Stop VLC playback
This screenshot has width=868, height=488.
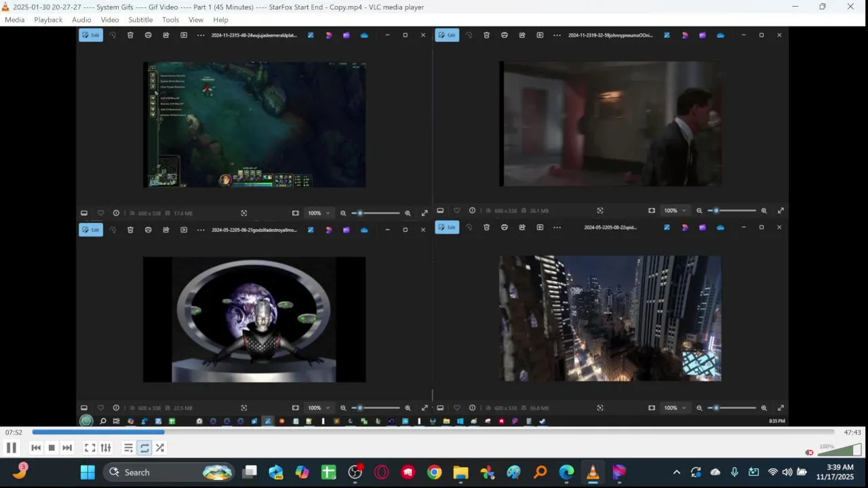point(52,447)
